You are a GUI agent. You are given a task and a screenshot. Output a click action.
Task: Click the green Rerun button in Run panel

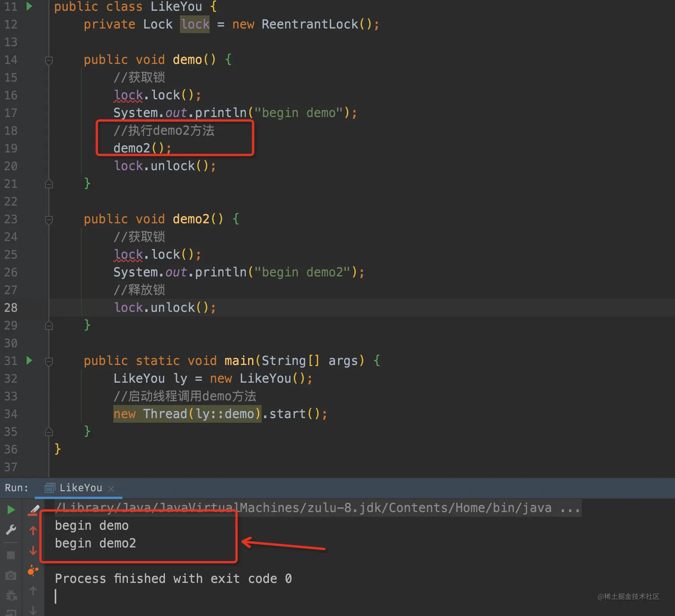coord(11,510)
